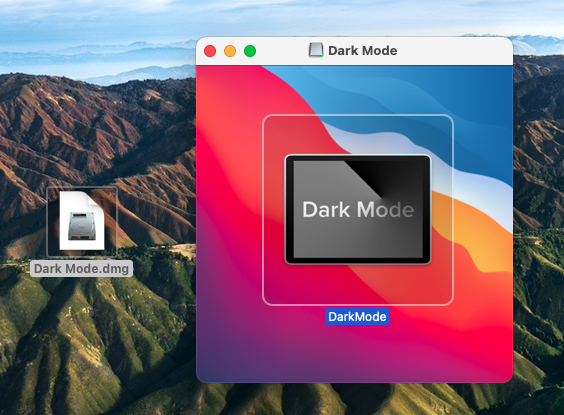The height and width of the screenshot is (415, 564).
Task: Zoom the Dark Mode window with green button
Action: pos(250,51)
